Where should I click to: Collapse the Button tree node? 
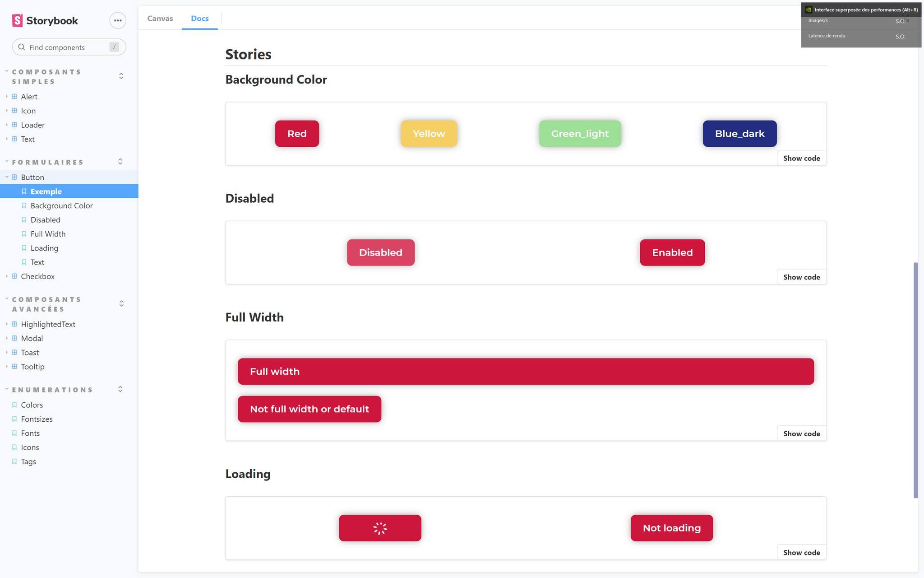click(7, 177)
